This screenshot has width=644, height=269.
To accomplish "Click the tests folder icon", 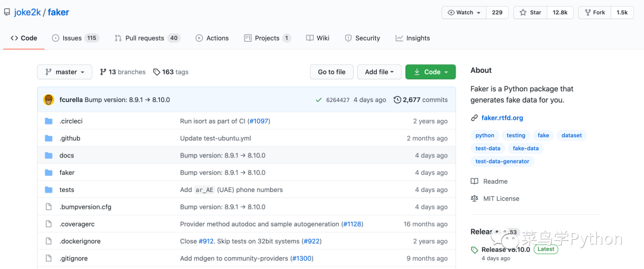I will tap(49, 190).
